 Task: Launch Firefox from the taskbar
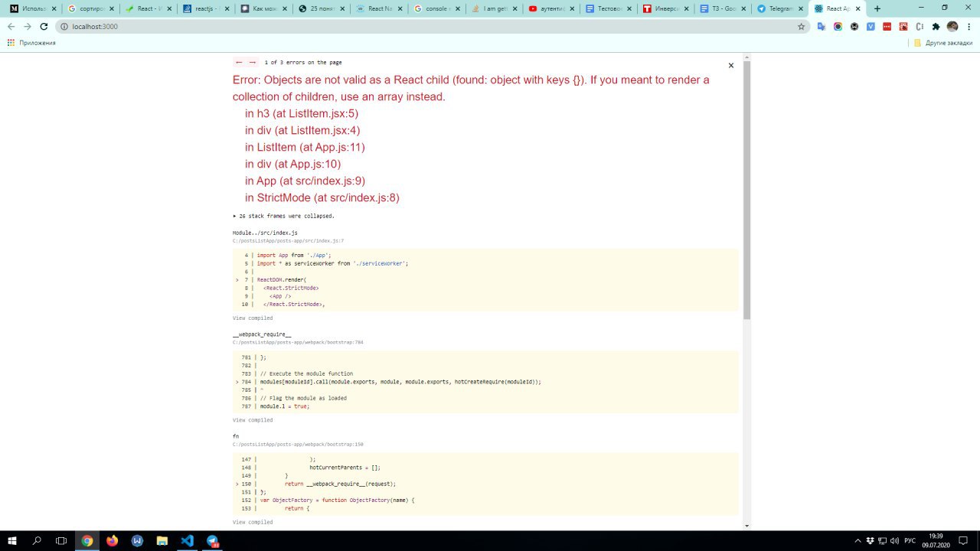point(113,540)
